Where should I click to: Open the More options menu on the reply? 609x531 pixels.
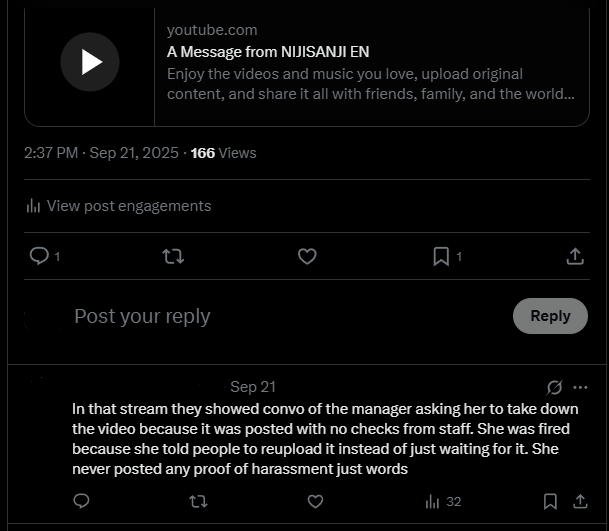click(x=581, y=387)
